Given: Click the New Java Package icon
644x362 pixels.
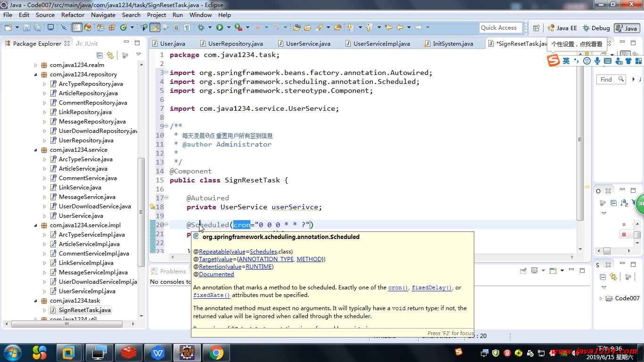Looking at the screenshot, I should (112, 27).
